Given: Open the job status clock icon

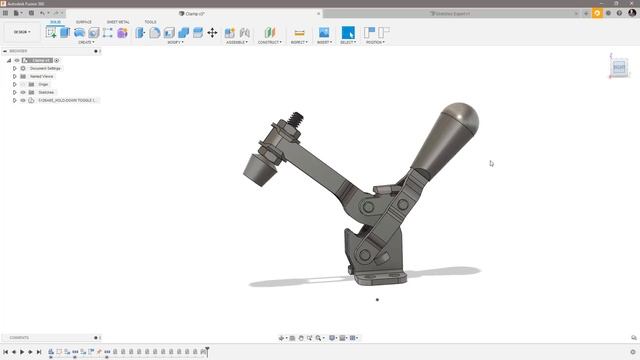Looking at the screenshot, I should click(x=608, y=13).
